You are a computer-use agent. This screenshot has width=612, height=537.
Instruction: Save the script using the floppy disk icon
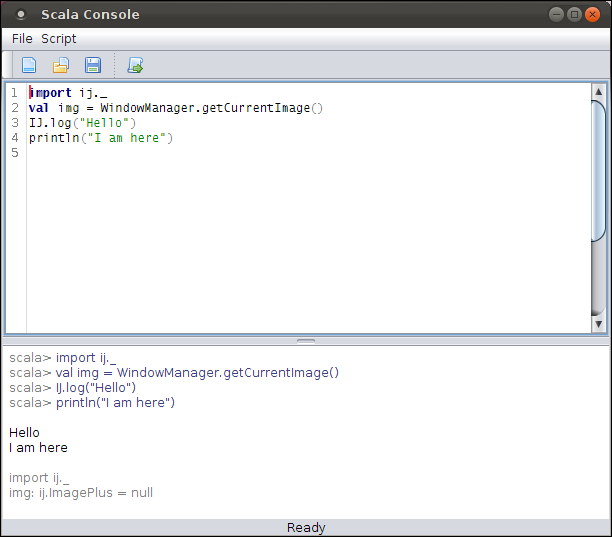(92, 66)
